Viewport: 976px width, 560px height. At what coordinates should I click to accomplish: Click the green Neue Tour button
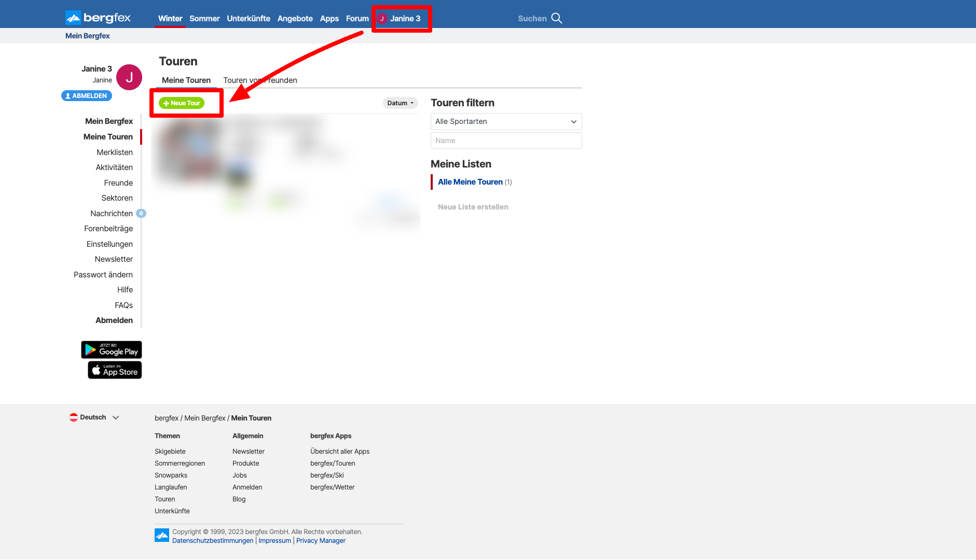[182, 103]
